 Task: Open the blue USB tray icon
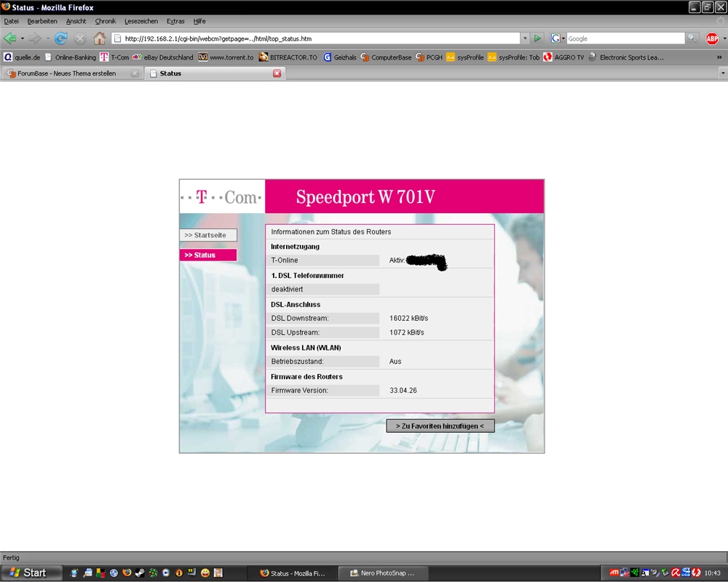pyautogui.click(x=686, y=573)
